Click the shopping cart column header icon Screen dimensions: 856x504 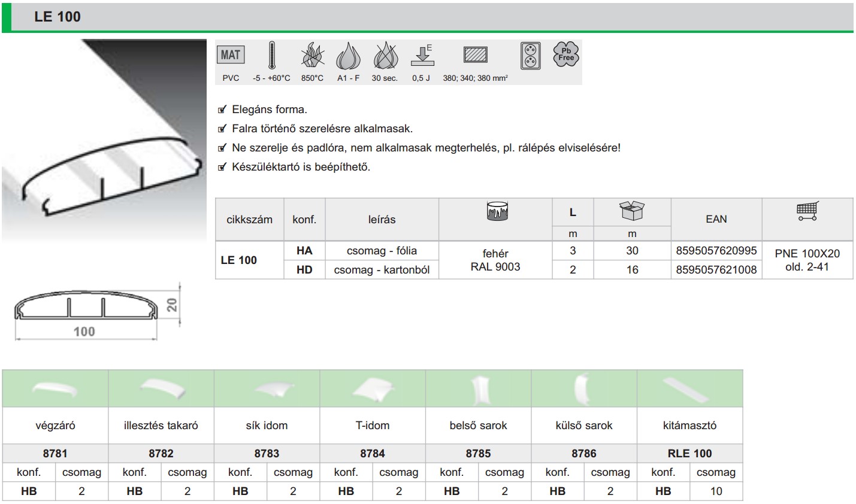(807, 211)
